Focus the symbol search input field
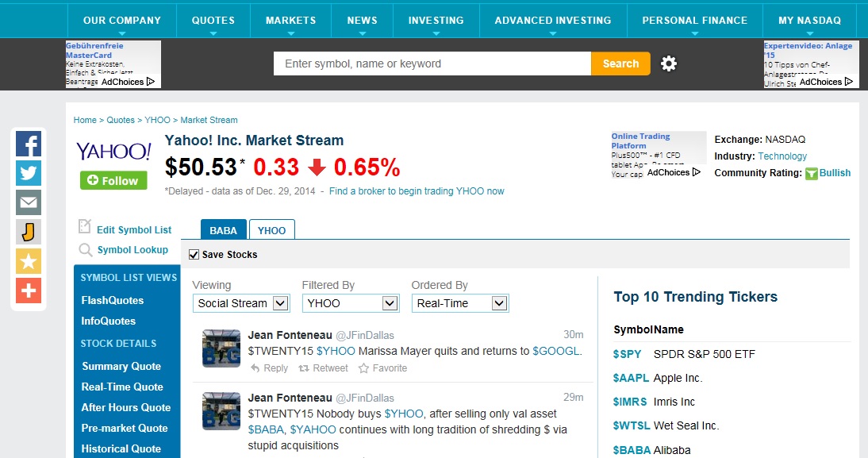This screenshot has height=458, width=868. point(432,64)
